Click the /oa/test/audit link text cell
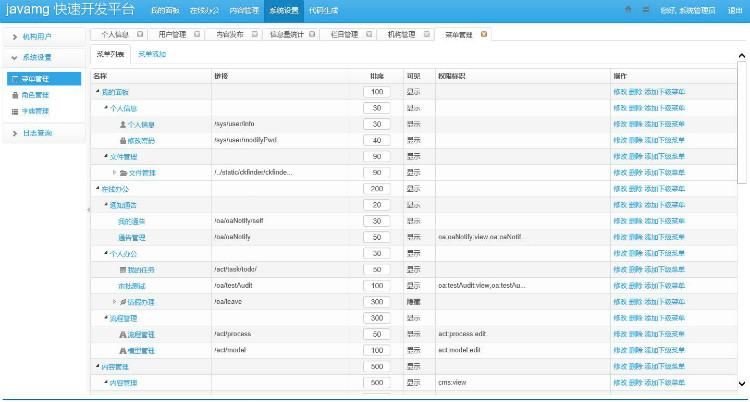 tap(233, 286)
